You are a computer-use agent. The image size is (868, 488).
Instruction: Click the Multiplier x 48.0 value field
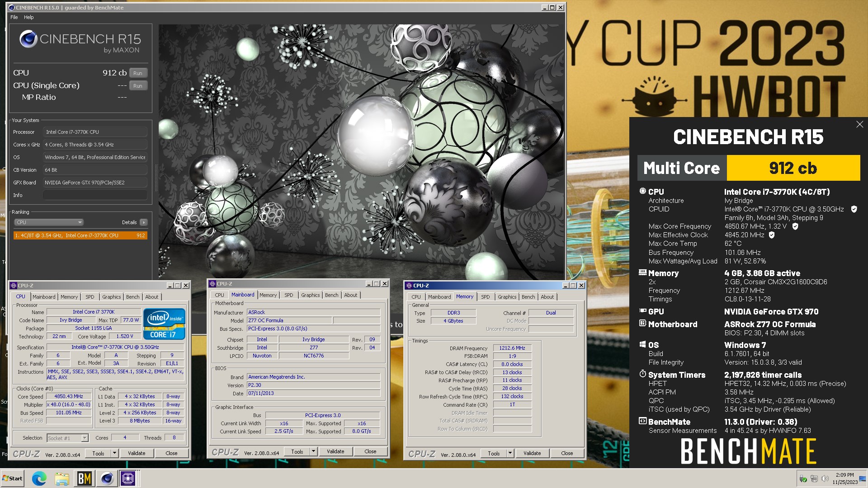(69, 404)
